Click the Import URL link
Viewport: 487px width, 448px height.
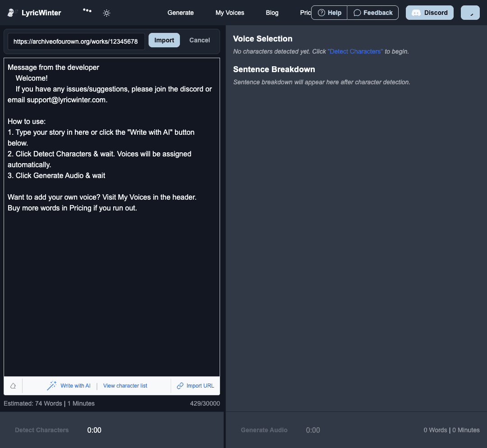click(x=200, y=386)
